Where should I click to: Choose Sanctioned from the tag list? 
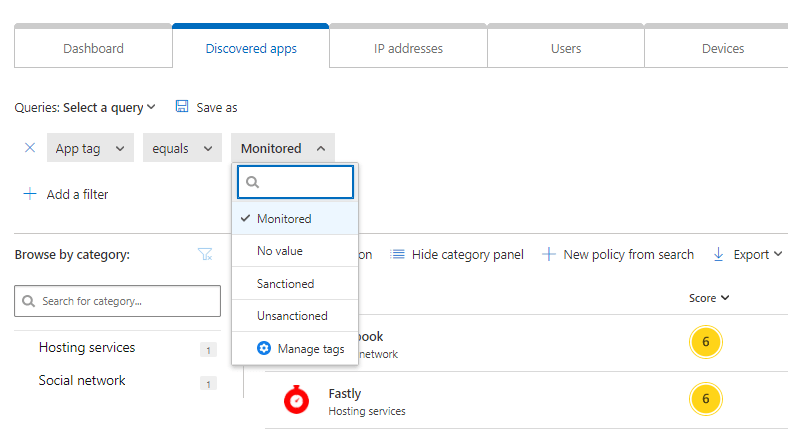tap(285, 284)
